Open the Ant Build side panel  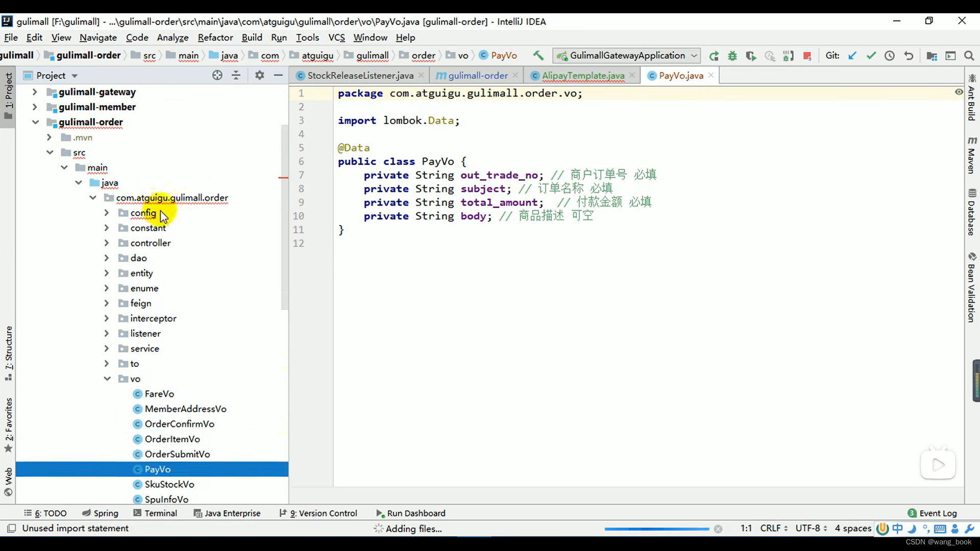(971, 97)
